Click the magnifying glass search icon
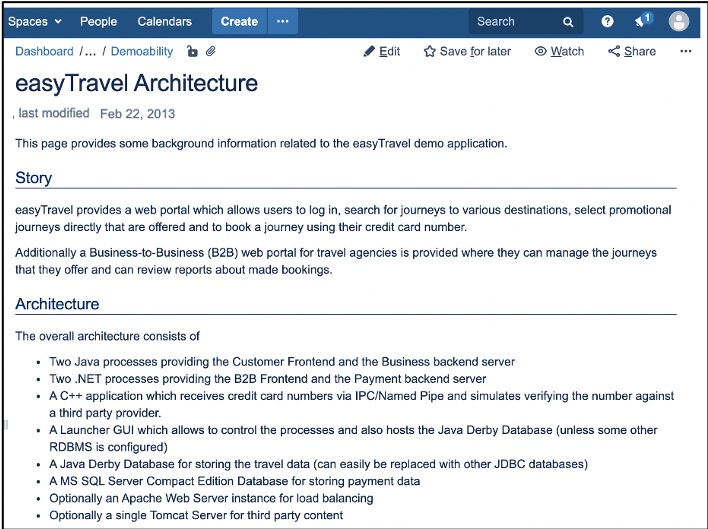 pyautogui.click(x=568, y=22)
